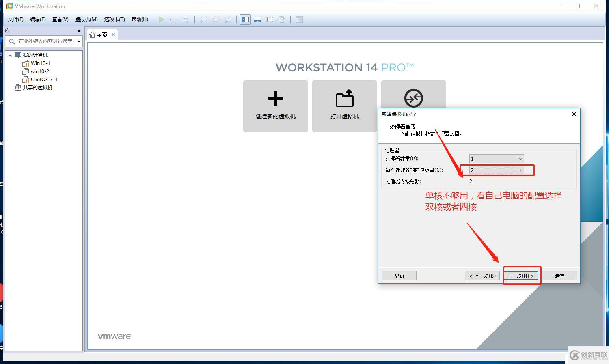Click the computer icon beside 我的计算机
The height and width of the screenshot is (364, 609).
coord(18,55)
